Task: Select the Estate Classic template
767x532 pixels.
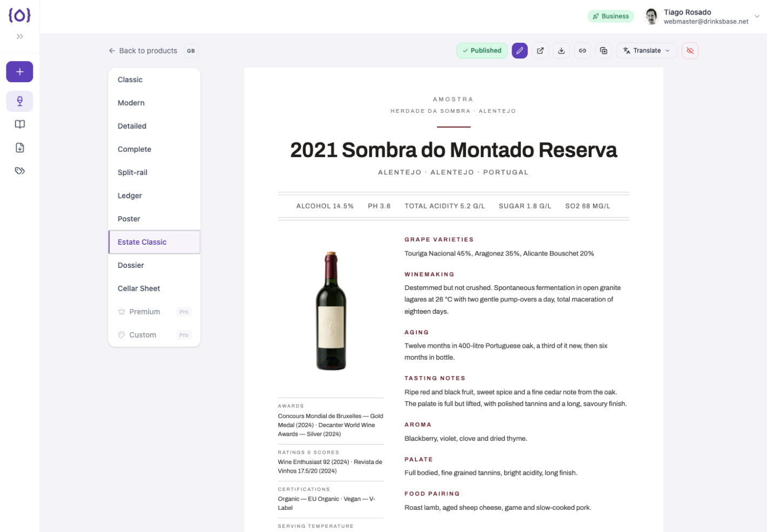Action: 154,242
